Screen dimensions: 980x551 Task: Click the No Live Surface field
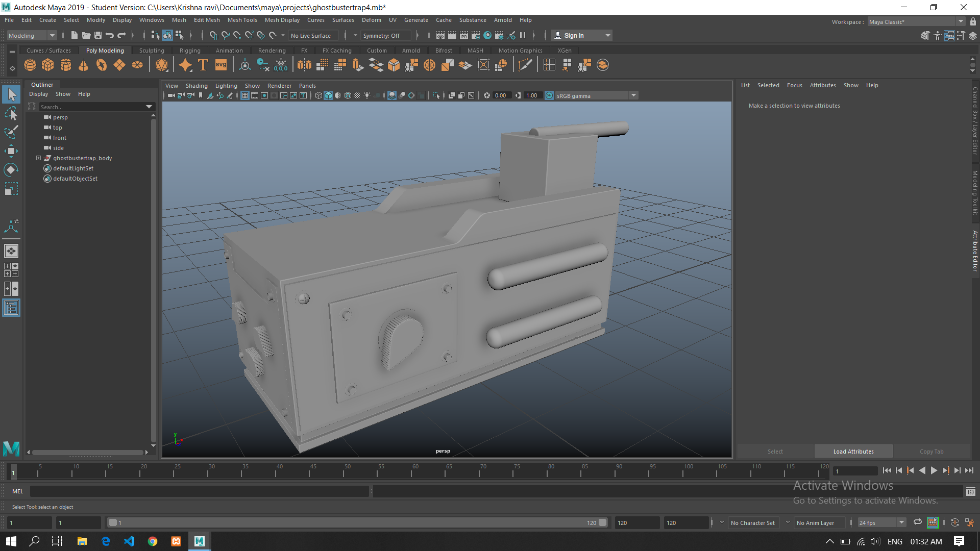tap(314, 35)
